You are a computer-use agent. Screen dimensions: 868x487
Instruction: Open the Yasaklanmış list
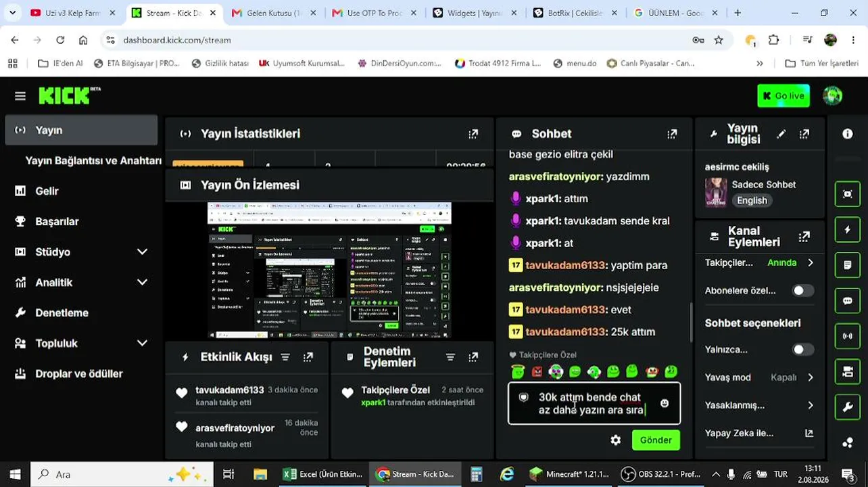tap(760, 405)
